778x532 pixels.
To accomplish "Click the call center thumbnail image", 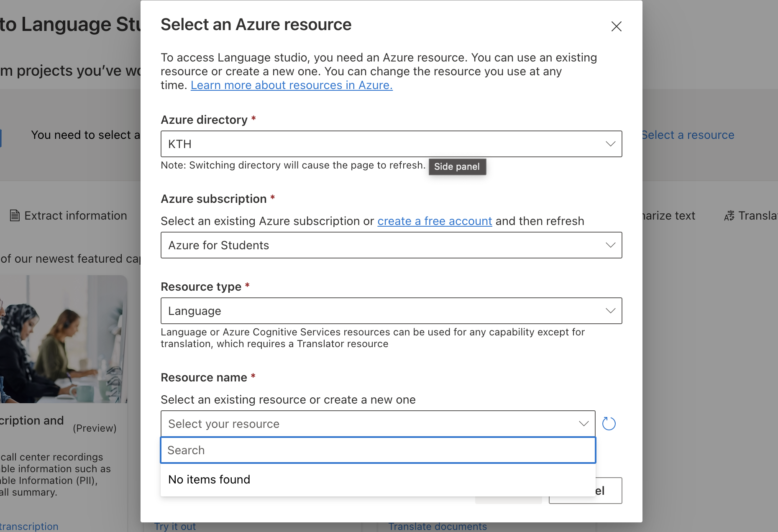I will pos(64,339).
